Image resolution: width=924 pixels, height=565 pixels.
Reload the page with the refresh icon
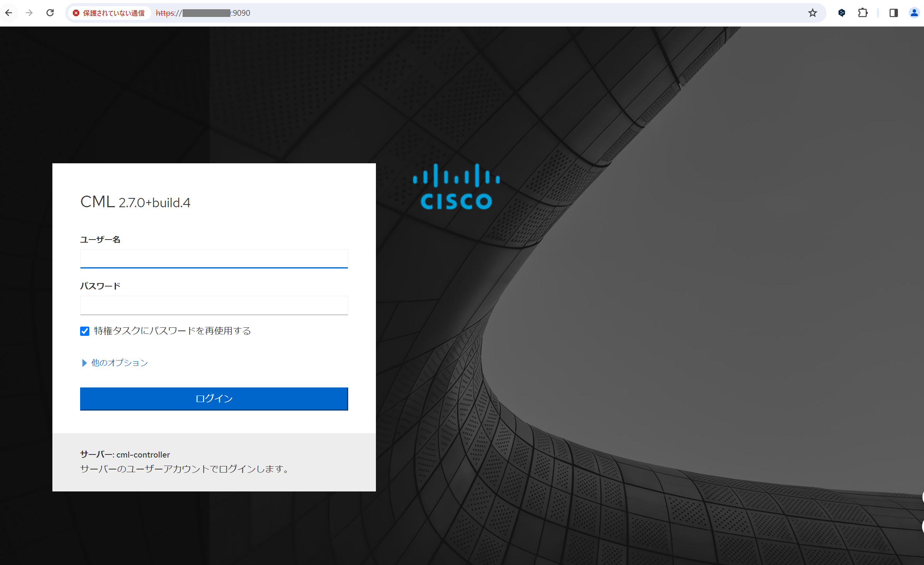coord(50,13)
